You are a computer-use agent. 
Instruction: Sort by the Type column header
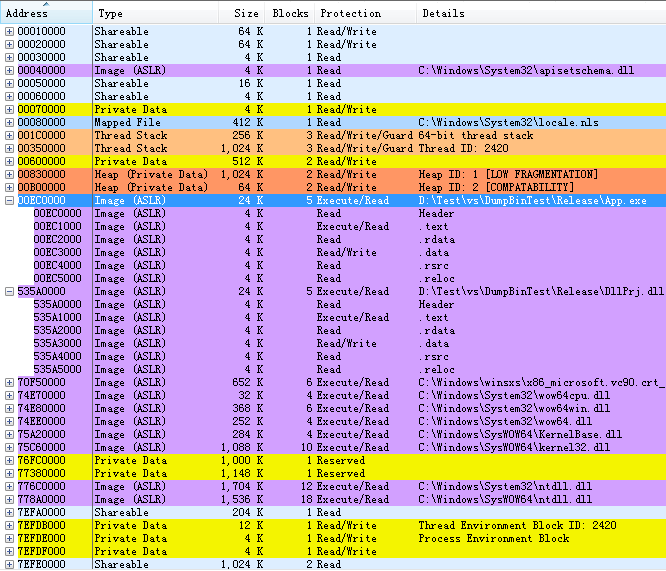(111, 14)
